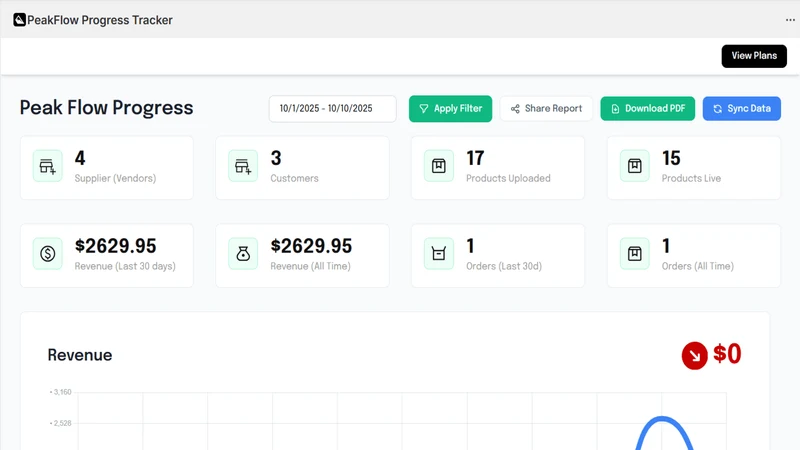Click the PeakFlow Progress Tracker title text
Viewport: 800px width, 450px height.
click(100, 20)
